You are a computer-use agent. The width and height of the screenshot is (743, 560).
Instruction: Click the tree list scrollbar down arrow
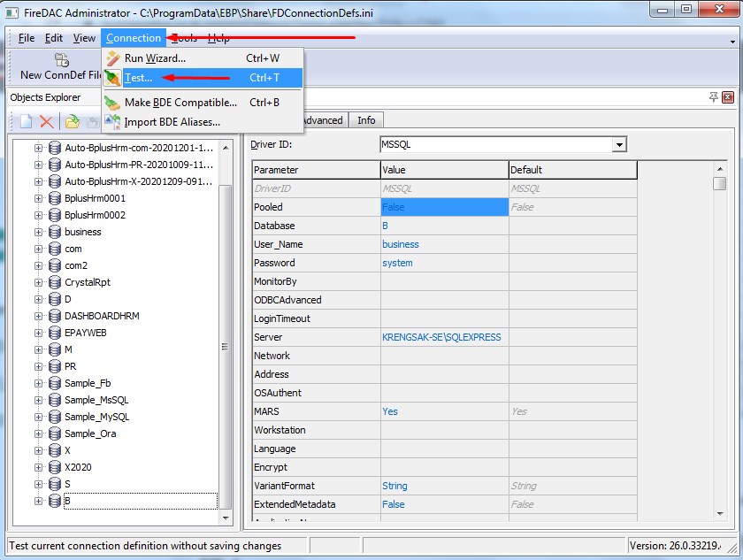[x=226, y=518]
